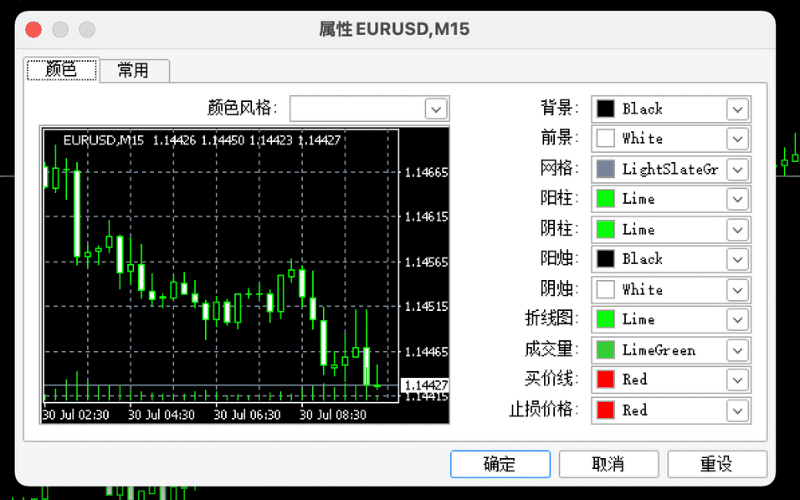Click the black swatch for 背景
This screenshot has height=500, width=800.
click(x=606, y=109)
